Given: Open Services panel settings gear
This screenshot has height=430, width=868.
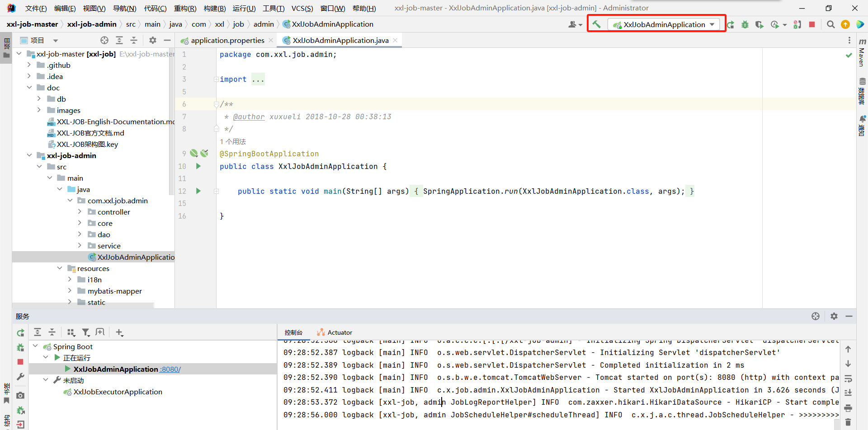Looking at the screenshot, I should coord(834,316).
